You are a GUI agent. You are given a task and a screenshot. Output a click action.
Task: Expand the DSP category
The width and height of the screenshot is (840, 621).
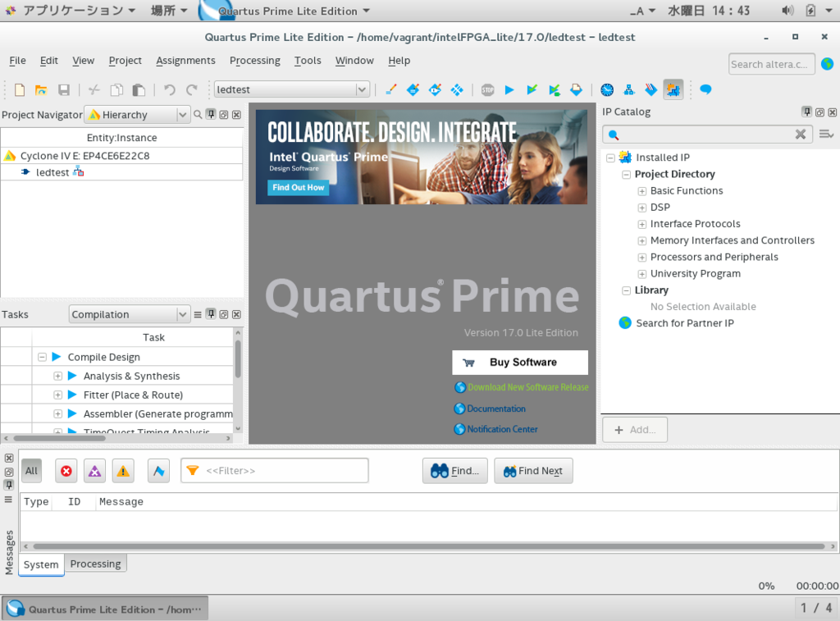(641, 208)
